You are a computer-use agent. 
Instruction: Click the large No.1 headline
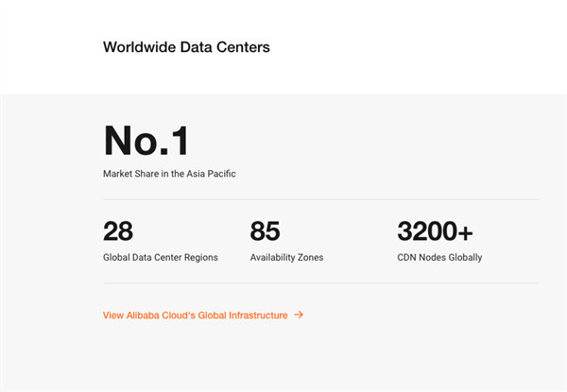tap(146, 141)
